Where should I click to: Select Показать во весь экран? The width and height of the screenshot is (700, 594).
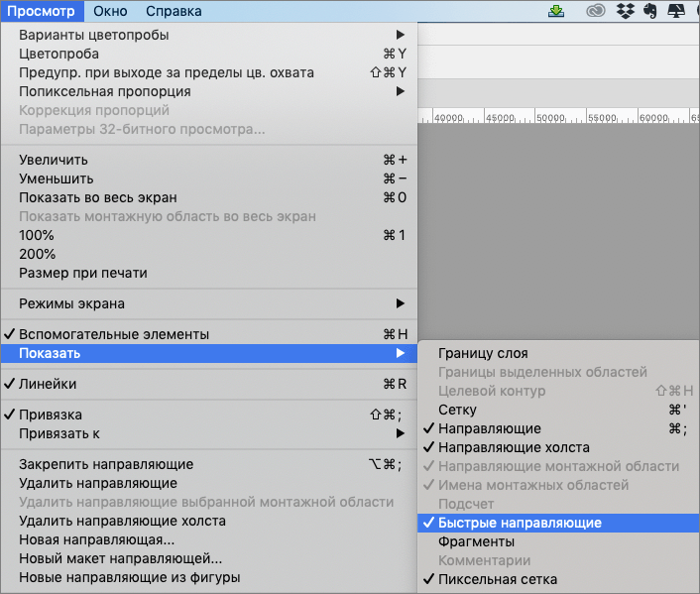pos(209,197)
